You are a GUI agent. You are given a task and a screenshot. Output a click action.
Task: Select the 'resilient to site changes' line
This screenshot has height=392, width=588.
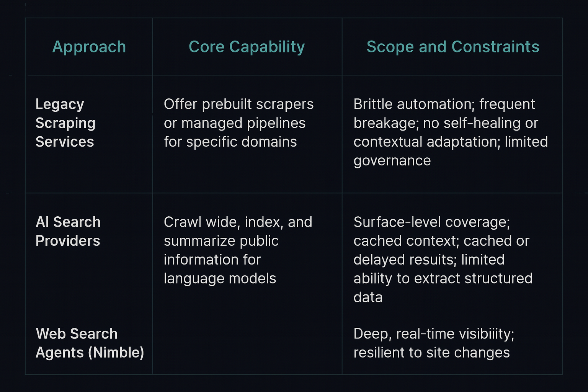tap(431, 353)
